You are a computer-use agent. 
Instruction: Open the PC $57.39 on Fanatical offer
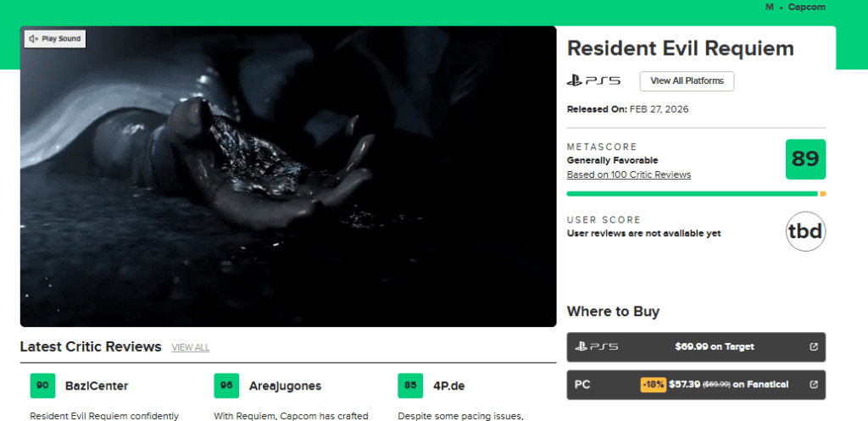(696, 385)
